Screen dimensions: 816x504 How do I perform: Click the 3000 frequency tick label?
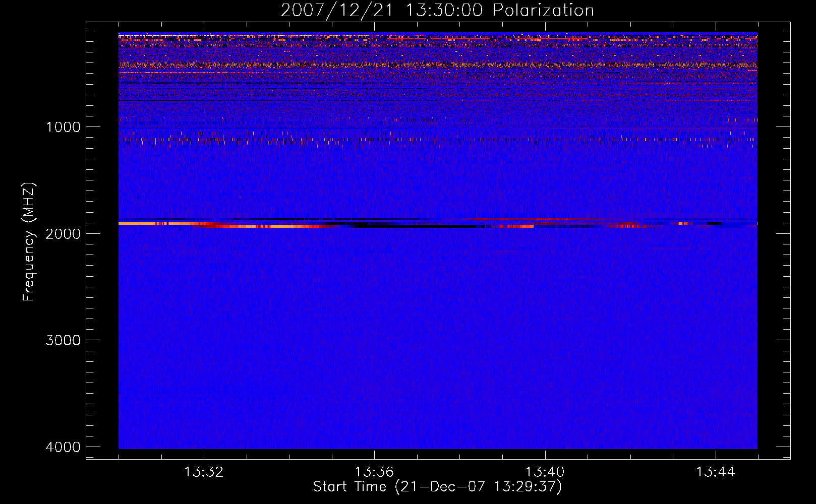[x=63, y=340]
